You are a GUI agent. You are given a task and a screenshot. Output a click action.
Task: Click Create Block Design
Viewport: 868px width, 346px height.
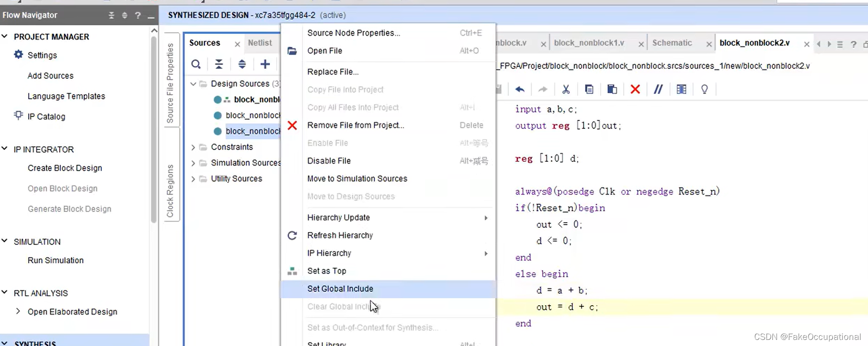point(65,168)
